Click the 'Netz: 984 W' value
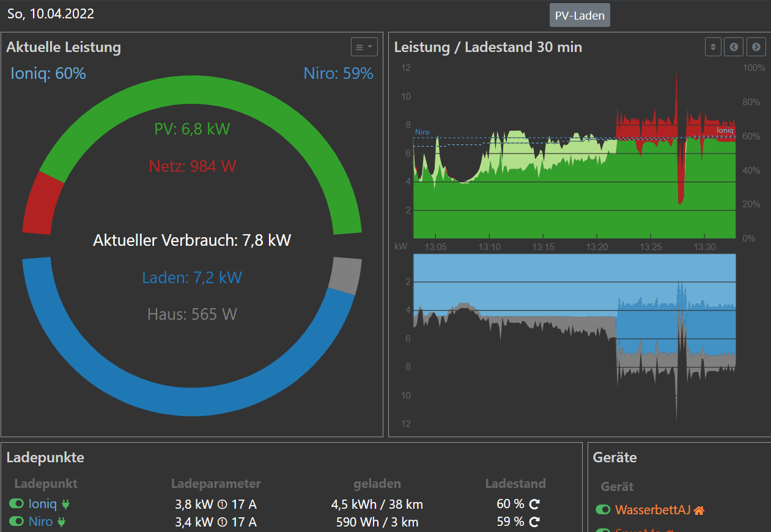This screenshot has height=532, width=771. [x=192, y=166]
